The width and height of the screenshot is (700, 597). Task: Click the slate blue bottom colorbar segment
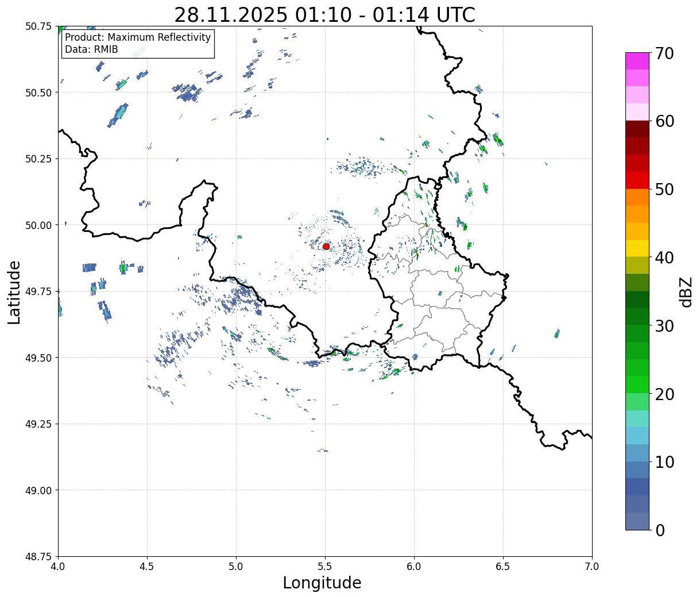(x=637, y=521)
